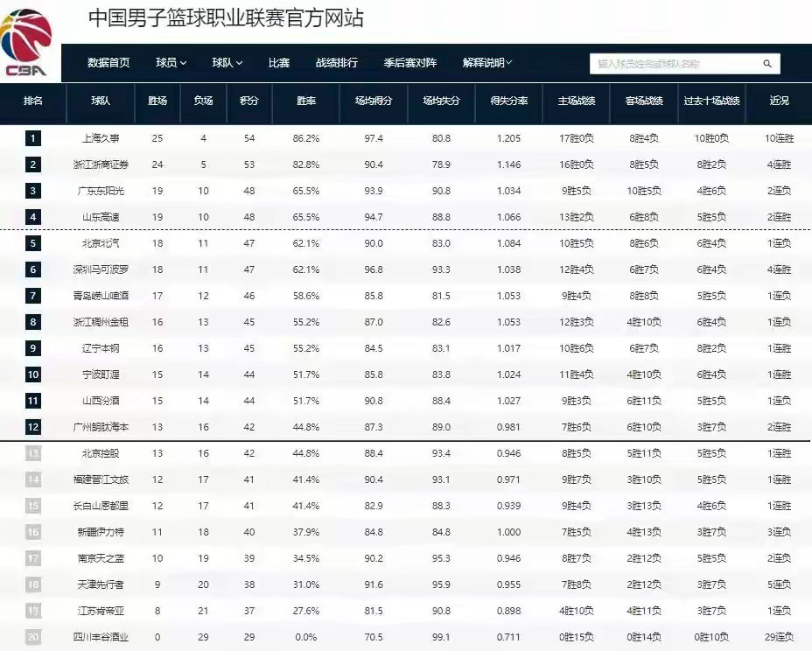This screenshot has height=651, width=812.
Task: Click the 29连负 streak cell
Action: (779, 637)
